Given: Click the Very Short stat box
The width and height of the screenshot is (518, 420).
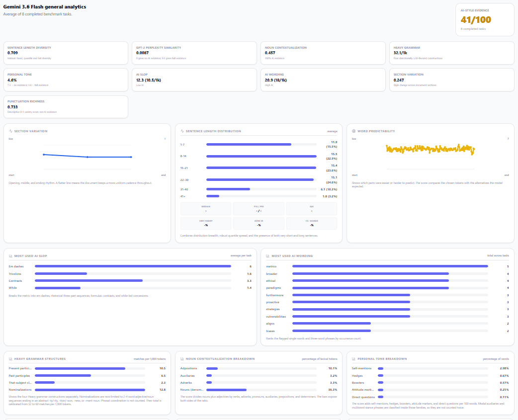Looking at the screenshot, I should tap(205, 223).
